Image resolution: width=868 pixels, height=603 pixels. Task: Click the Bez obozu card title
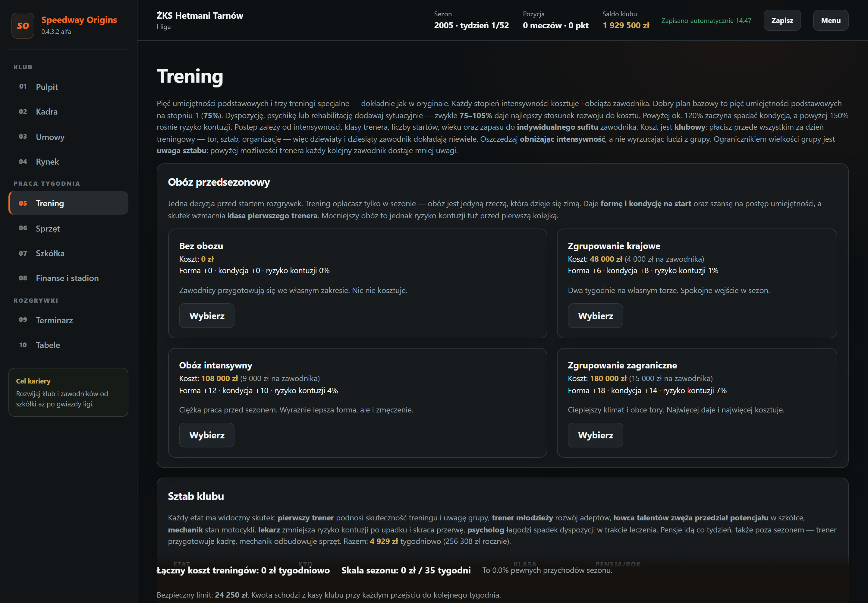click(201, 246)
